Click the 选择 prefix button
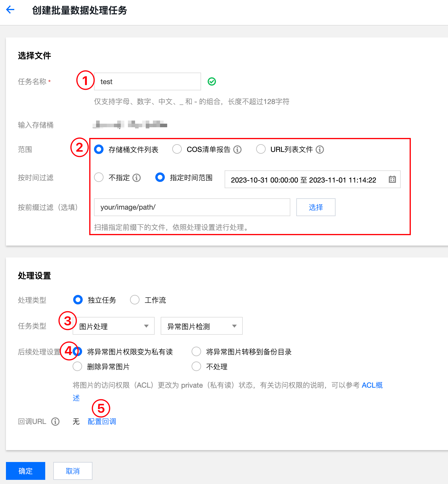The height and width of the screenshot is (484, 448). [x=316, y=207]
